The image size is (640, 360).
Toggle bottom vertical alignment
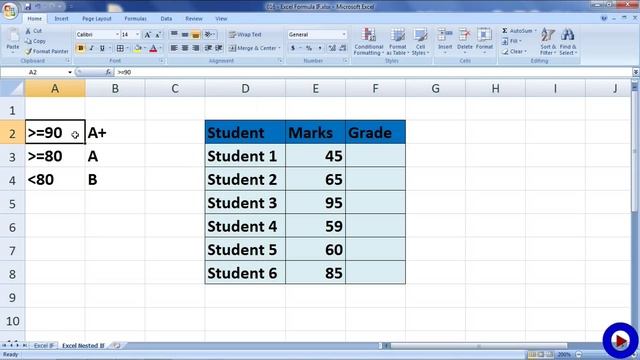[x=196, y=35]
